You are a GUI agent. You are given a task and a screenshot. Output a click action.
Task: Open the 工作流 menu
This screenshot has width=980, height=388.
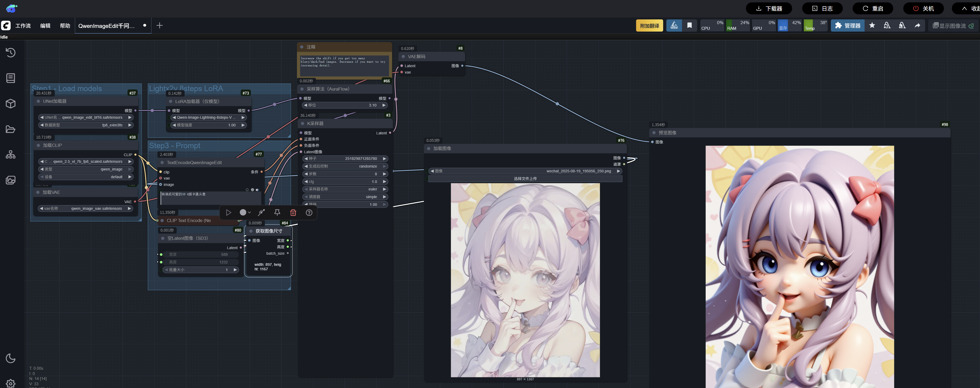[x=23, y=26]
